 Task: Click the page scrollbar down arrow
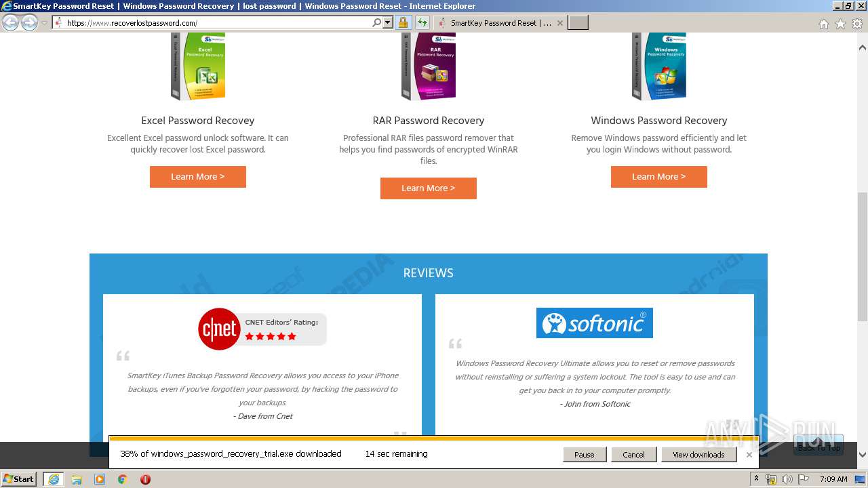tap(863, 455)
